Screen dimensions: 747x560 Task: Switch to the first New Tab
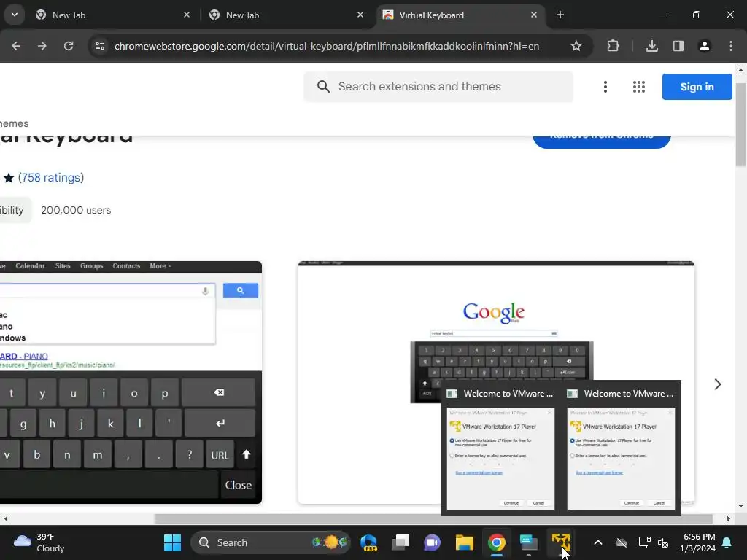(x=113, y=15)
